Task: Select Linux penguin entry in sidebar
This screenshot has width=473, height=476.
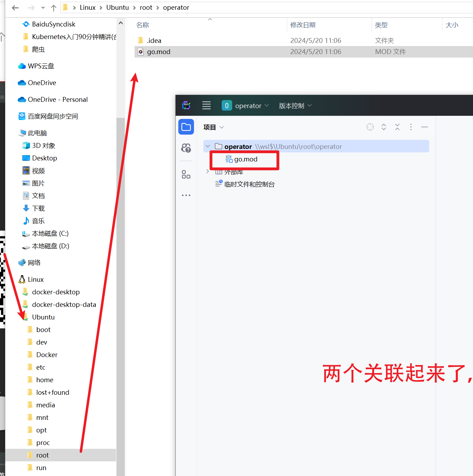Action: tap(31, 279)
